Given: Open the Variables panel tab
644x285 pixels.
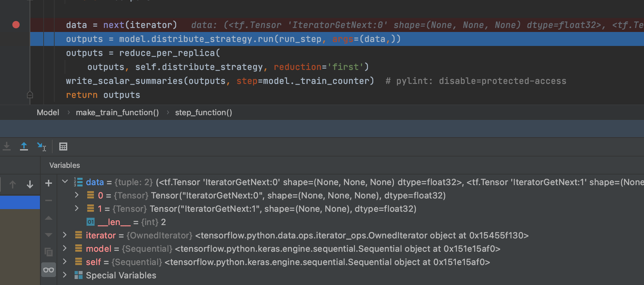Looking at the screenshot, I should tap(65, 165).
